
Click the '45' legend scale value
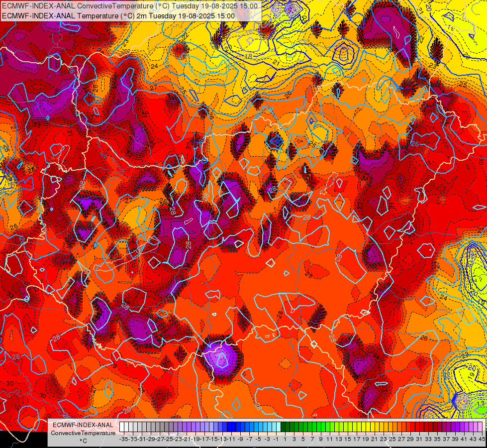pos(482,439)
